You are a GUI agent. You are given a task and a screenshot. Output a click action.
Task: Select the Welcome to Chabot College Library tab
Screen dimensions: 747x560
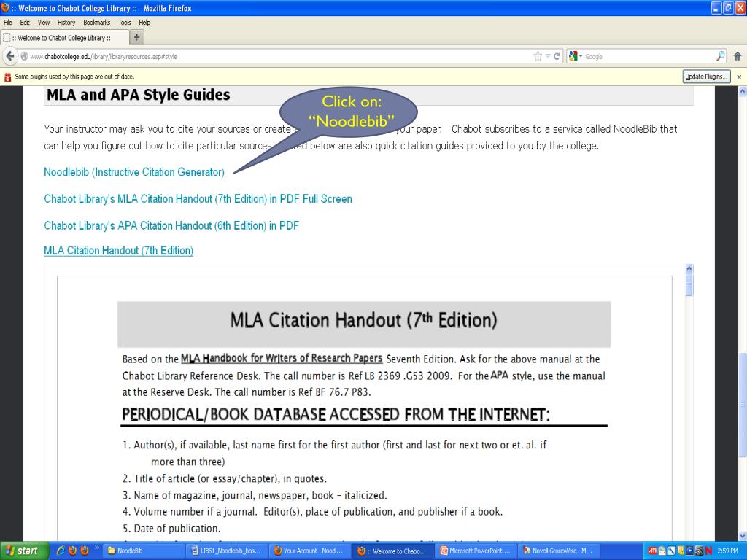pyautogui.click(x=65, y=38)
